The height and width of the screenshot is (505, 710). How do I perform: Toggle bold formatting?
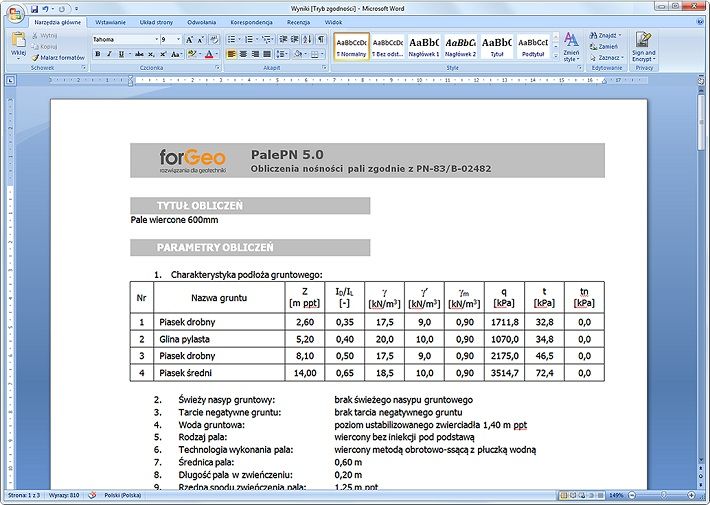(x=97, y=54)
